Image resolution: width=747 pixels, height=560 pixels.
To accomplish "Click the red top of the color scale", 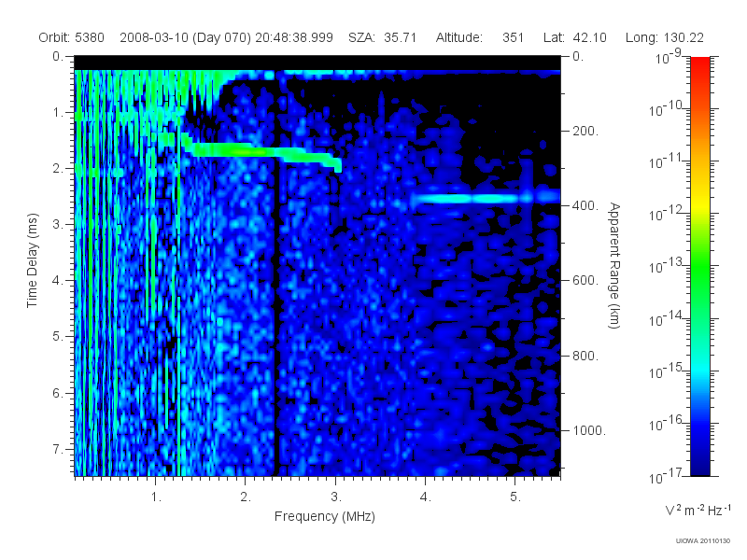I will click(x=699, y=64).
